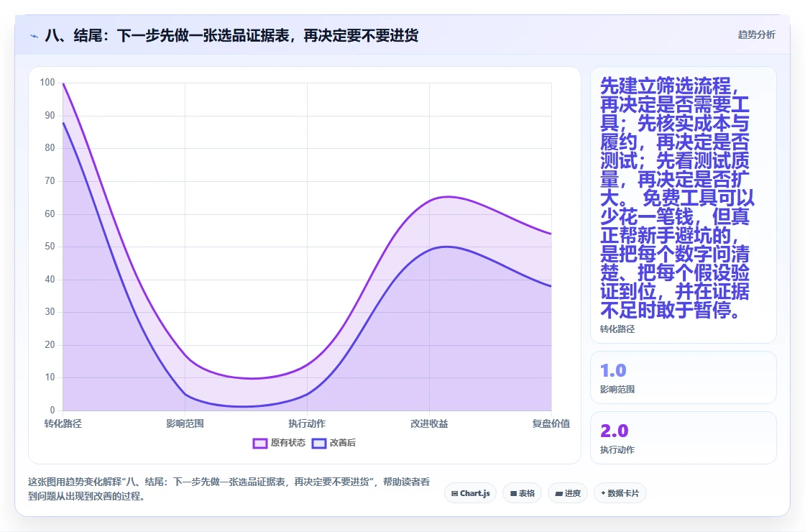Click the lightning icon beside the heading
Viewport: 805px width, 532px height.
[34, 36]
